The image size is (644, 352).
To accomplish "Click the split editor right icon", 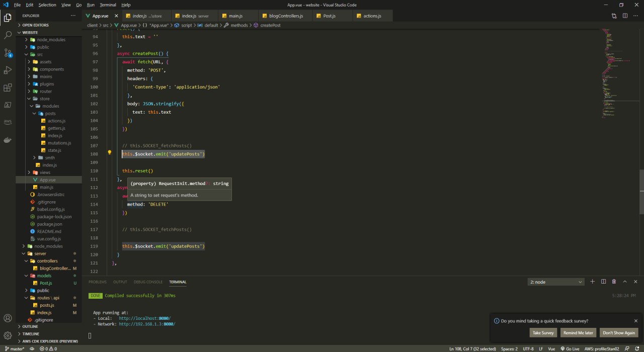I will click(625, 16).
